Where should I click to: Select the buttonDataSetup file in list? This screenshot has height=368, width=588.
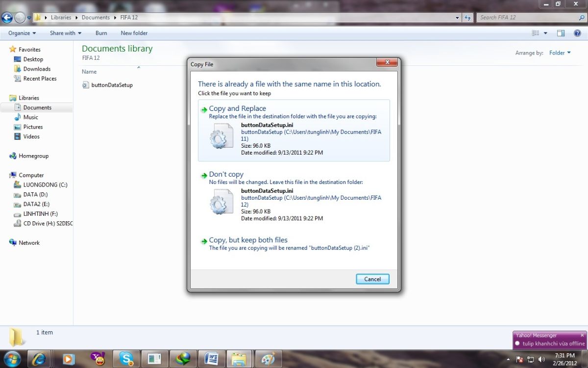coord(107,85)
